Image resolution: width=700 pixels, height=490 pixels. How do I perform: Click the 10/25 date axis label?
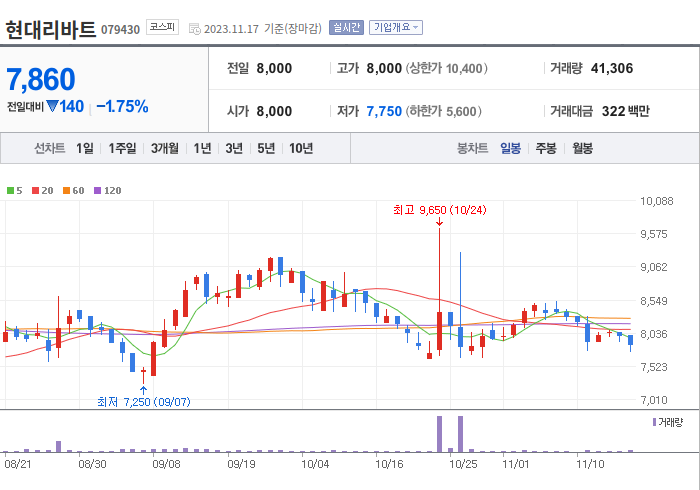pos(463,464)
